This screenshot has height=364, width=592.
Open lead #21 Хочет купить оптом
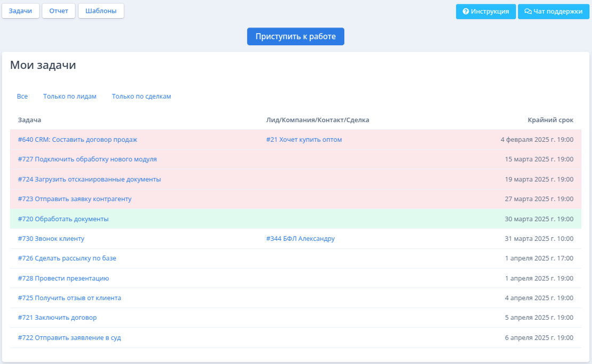[x=304, y=140]
